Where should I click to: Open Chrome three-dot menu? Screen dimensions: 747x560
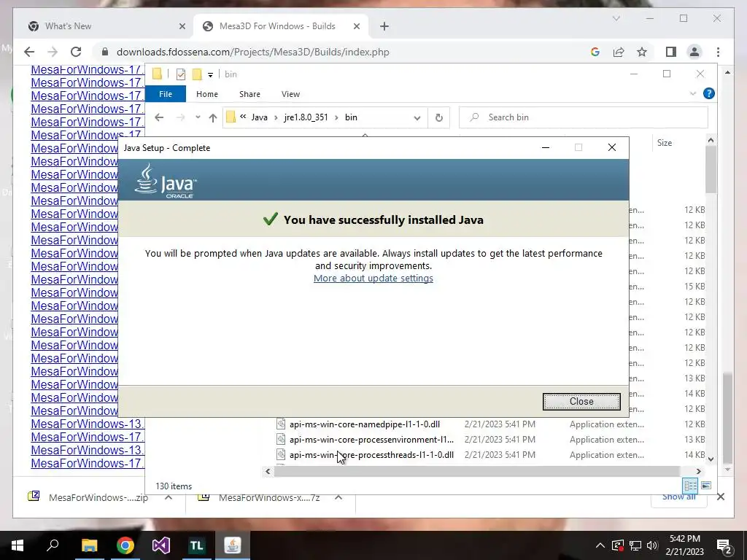click(718, 52)
